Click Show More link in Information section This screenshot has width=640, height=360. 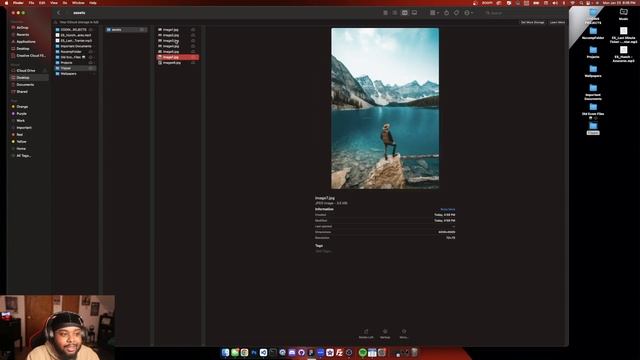click(x=448, y=209)
